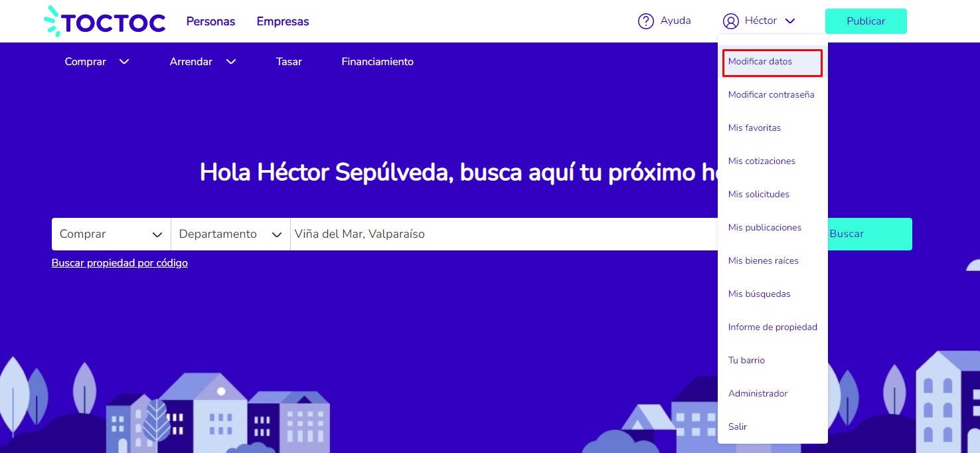Image resolution: width=980 pixels, height=453 pixels.
Task: Open Modificar contraseña option
Action: (x=772, y=94)
